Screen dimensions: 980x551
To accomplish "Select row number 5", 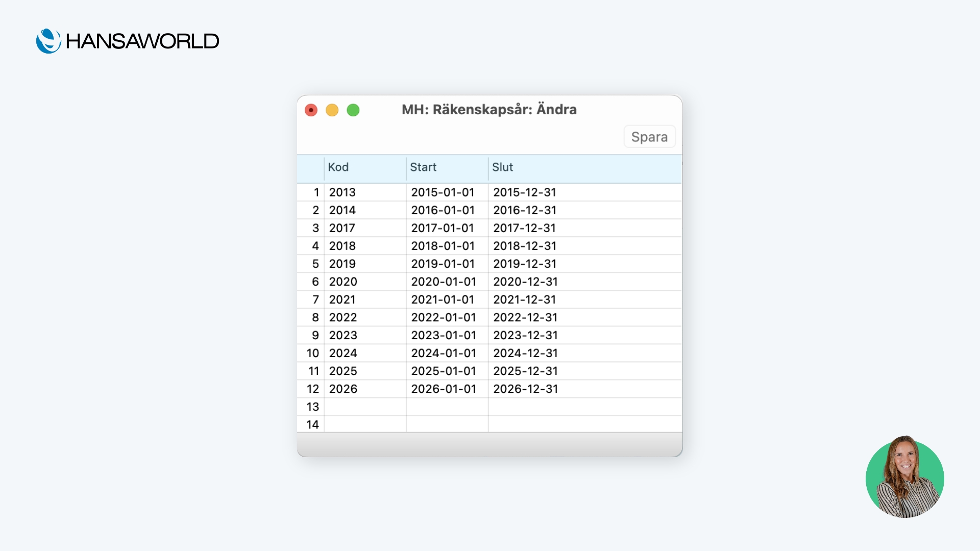I will [311, 264].
